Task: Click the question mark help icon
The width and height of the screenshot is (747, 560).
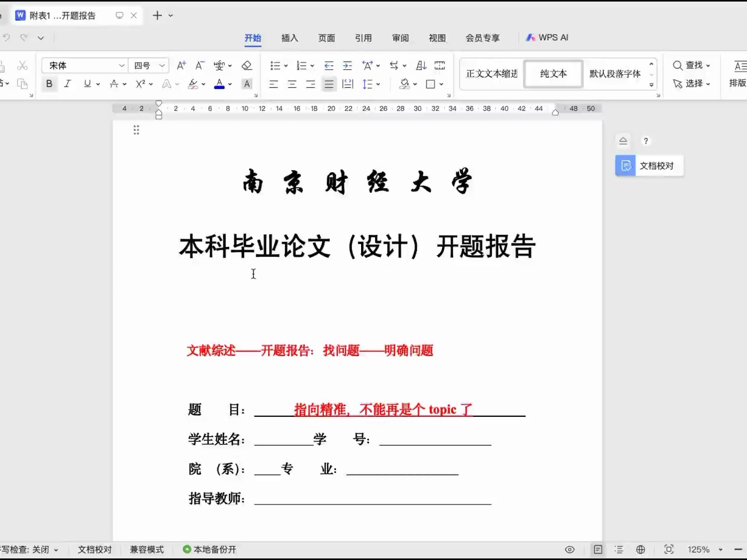Action: (646, 141)
